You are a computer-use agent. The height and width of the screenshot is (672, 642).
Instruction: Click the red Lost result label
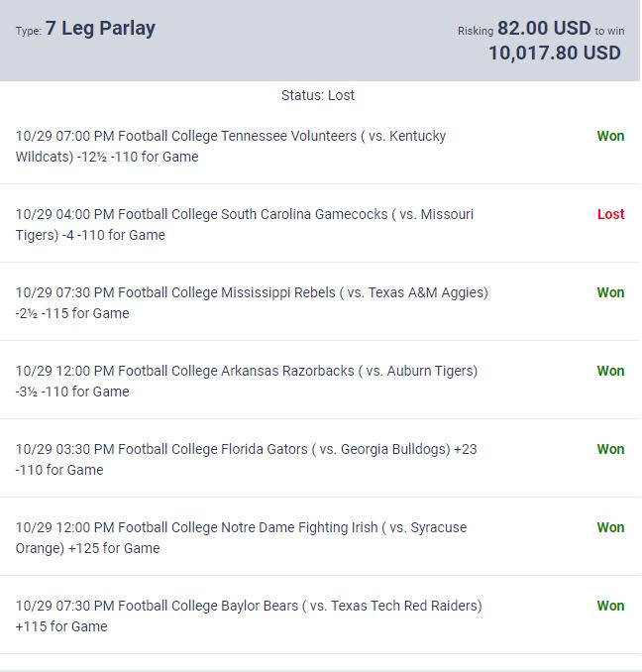[610, 214]
